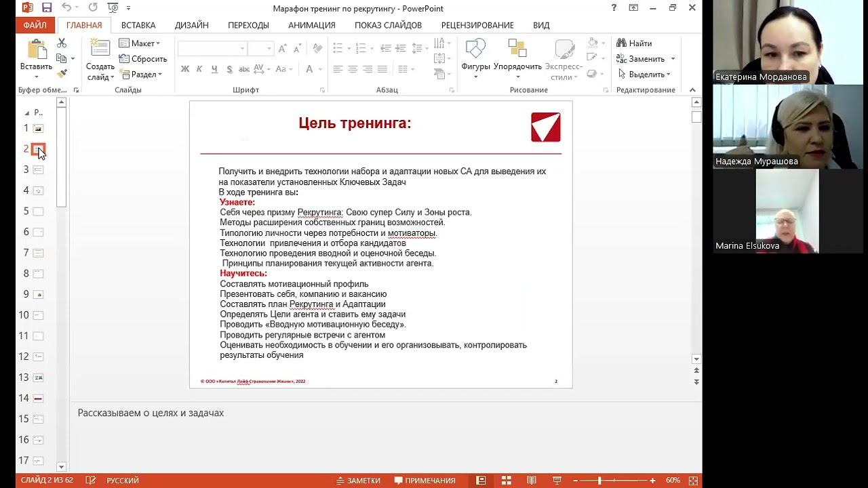The width and height of the screenshot is (868, 488).
Task: Click the shape effects icon
Action: pyautogui.click(x=592, y=74)
